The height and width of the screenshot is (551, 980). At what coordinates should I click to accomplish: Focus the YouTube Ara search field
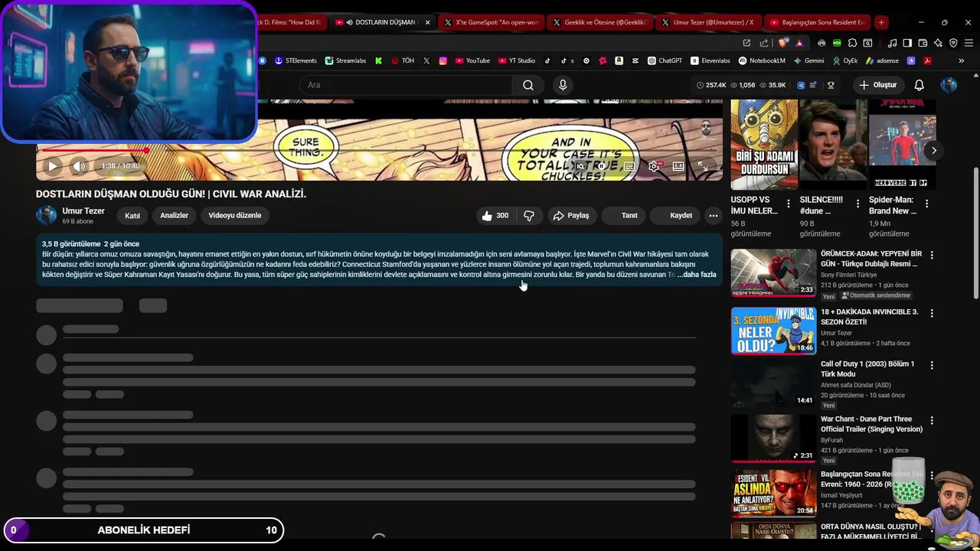pos(406,85)
